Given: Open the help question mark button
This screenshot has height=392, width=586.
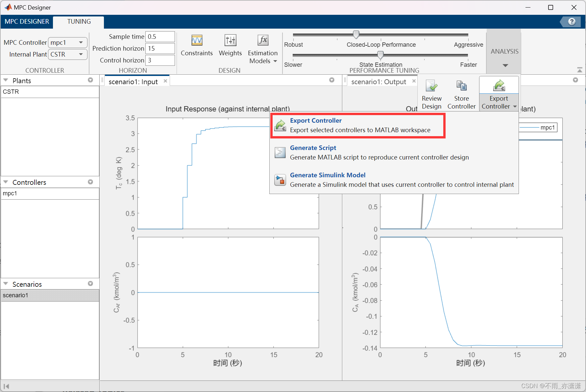Looking at the screenshot, I should pyautogui.click(x=572, y=22).
